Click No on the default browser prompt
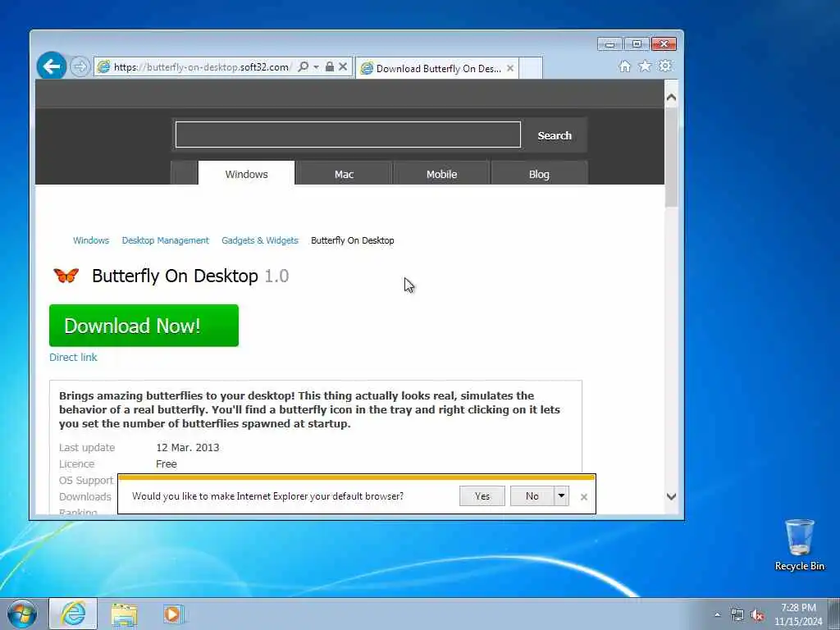This screenshot has width=840, height=630. pyautogui.click(x=532, y=496)
